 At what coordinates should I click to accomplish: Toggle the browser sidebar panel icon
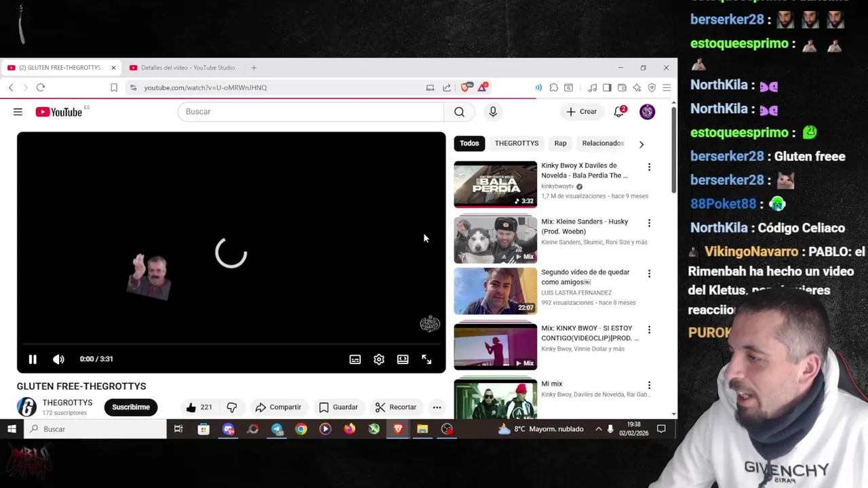point(607,87)
